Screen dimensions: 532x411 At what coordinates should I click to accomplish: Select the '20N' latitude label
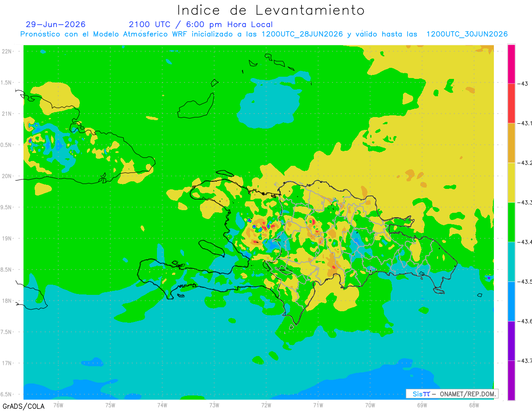tap(6, 176)
